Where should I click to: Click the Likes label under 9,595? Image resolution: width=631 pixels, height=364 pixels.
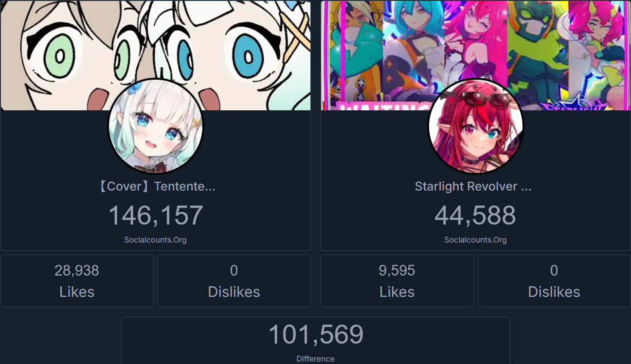coord(397,292)
